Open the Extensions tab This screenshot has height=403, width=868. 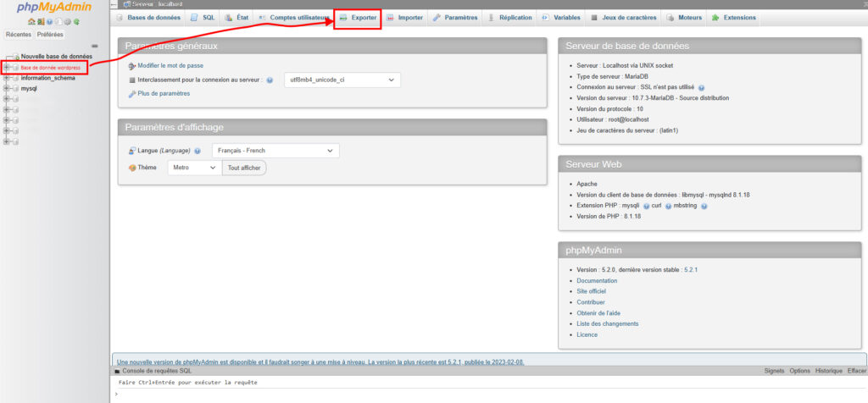(x=733, y=18)
